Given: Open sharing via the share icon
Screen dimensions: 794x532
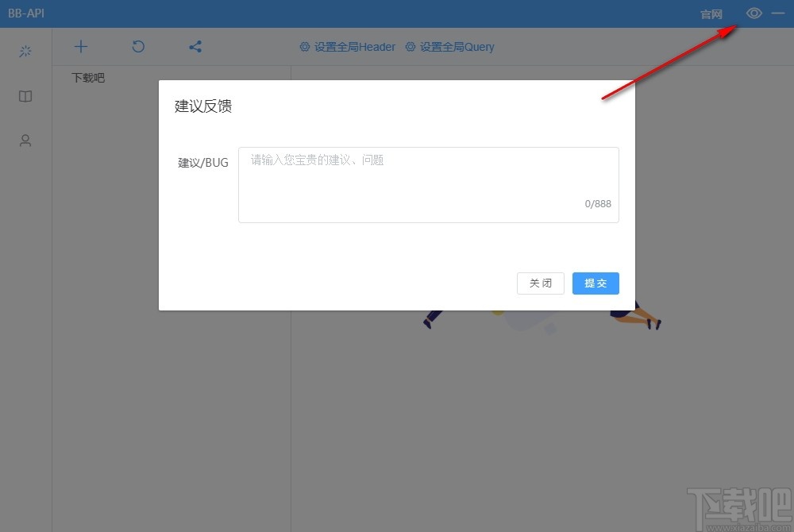Looking at the screenshot, I should [195, 47].
